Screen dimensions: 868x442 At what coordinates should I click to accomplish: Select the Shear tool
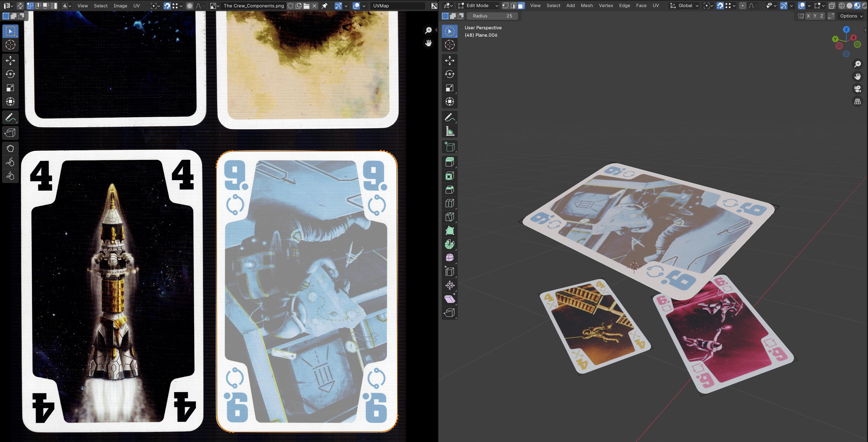[x=449, y=299]
